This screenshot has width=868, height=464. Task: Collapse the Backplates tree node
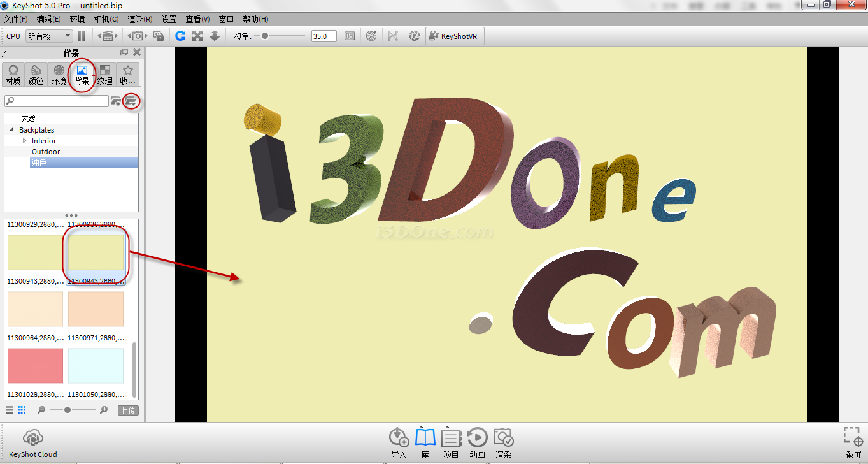(11, 130)
